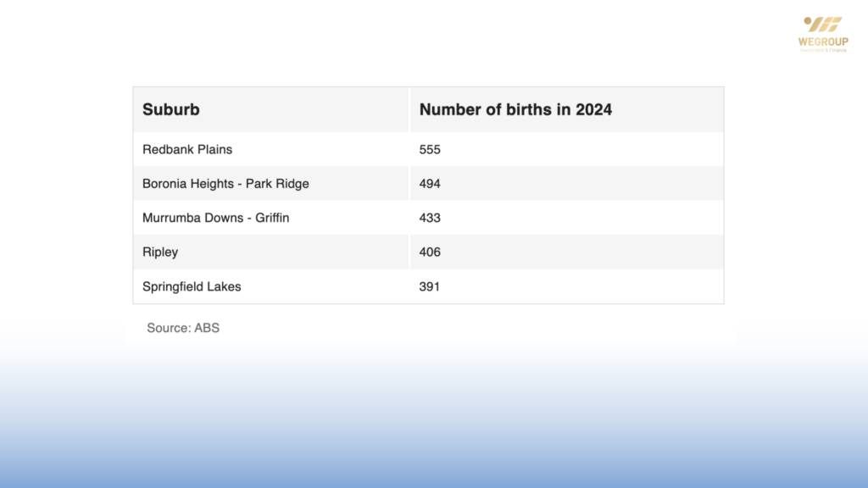Select the Ripley suburb cell
The height and width of the screenshot is (488, 868).
[x=160, y=252]
